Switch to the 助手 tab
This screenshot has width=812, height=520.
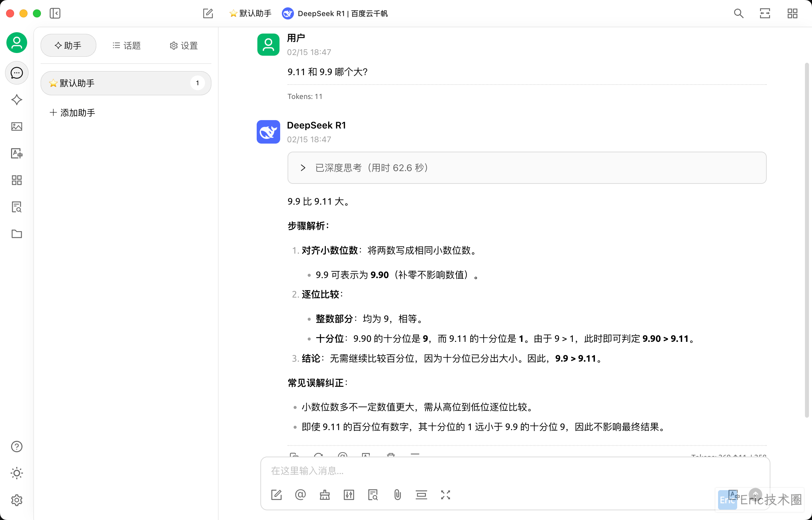coord(68,45)
